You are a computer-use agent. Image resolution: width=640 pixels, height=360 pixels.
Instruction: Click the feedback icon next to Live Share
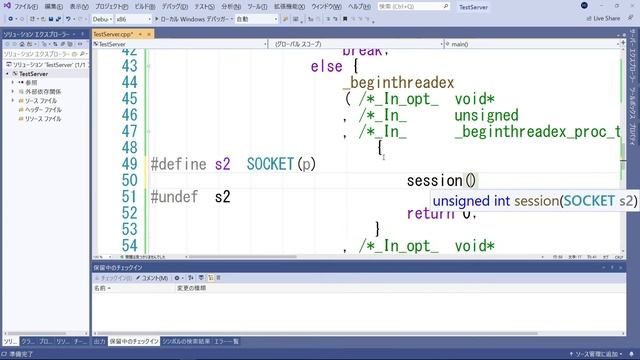coord(631,18)
